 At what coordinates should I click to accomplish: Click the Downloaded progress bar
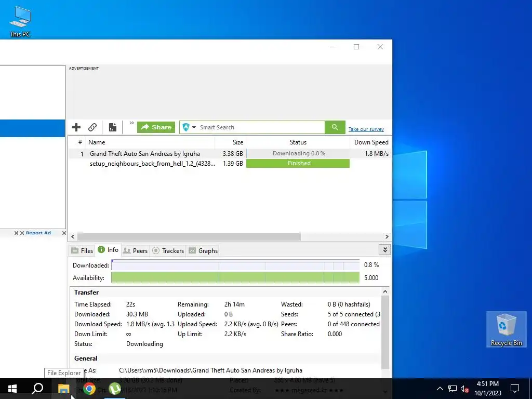[235, 265]
